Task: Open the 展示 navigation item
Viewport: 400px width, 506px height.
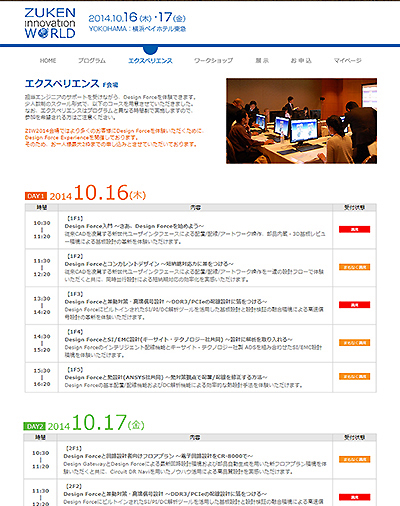Action: coord(262,61)
